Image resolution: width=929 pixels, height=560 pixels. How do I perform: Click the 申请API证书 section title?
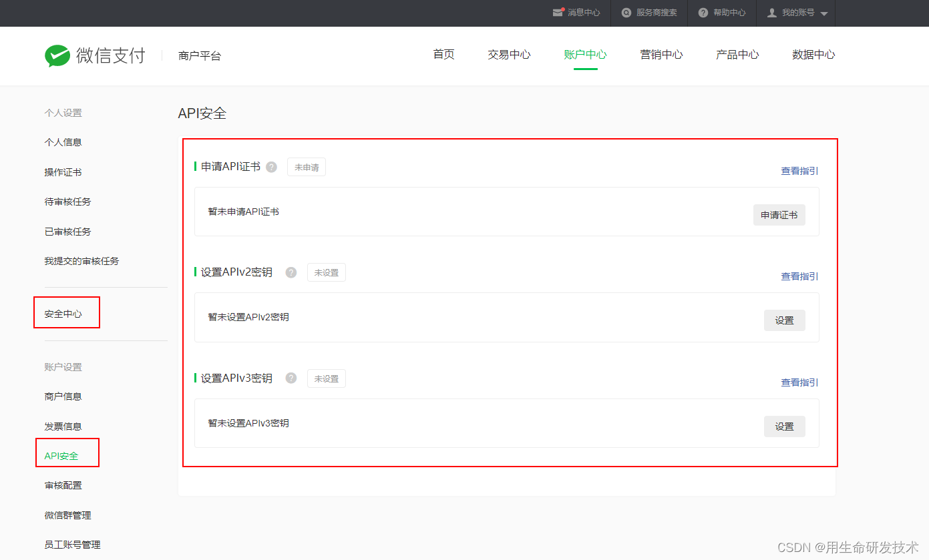point(230,167)
